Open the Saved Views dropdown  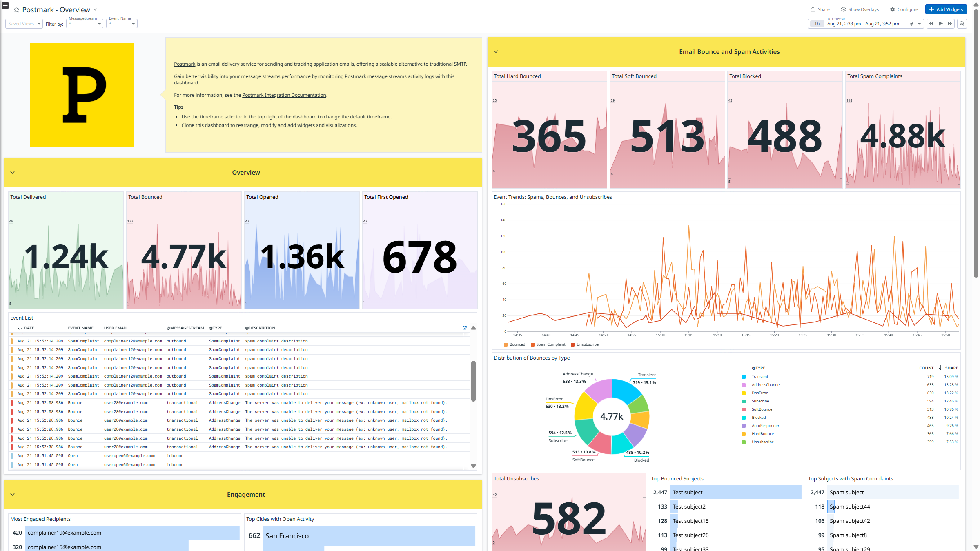(24, 24)
